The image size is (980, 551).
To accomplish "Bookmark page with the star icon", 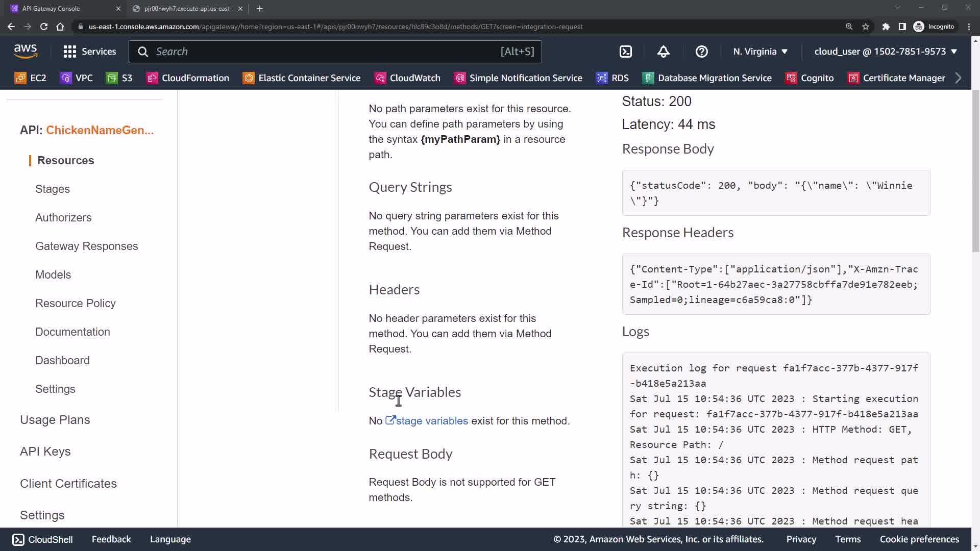I will pos(866,27).
